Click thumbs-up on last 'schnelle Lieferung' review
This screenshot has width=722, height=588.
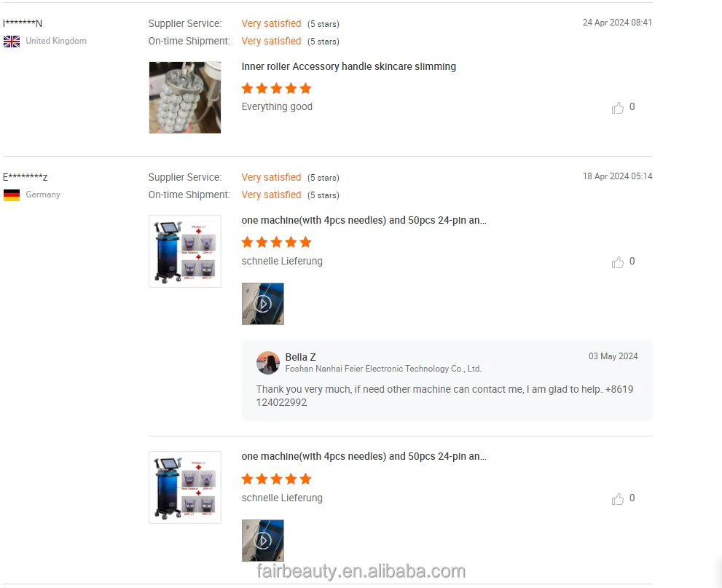pyautogui.click(x=618, y=499)
